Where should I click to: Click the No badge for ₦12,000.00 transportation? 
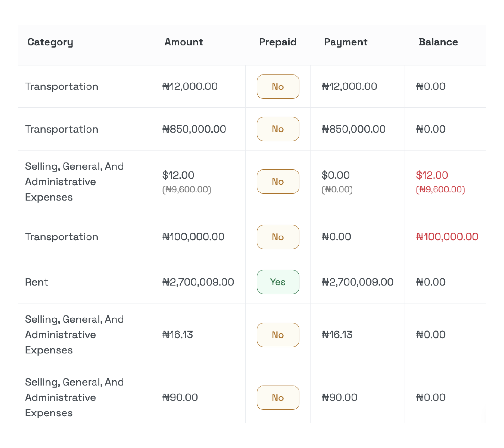pyautogui.click(x=278, y=87)
